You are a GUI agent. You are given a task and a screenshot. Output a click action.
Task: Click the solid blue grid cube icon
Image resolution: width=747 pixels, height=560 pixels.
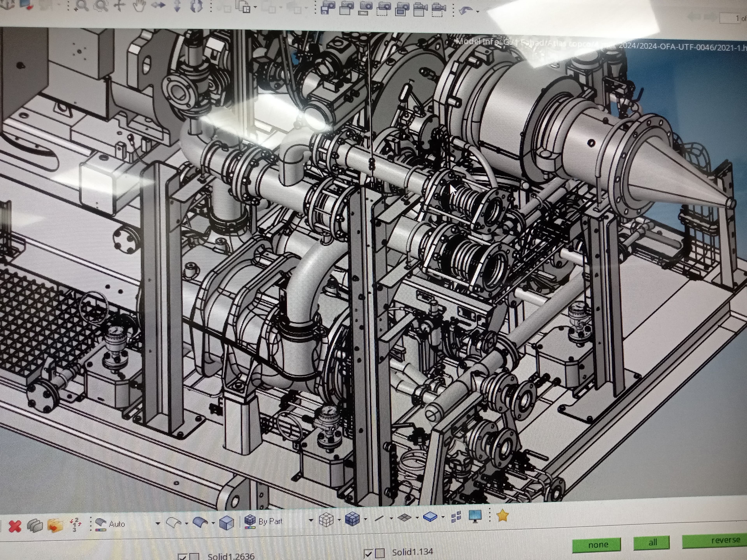[x=352, y=519]
